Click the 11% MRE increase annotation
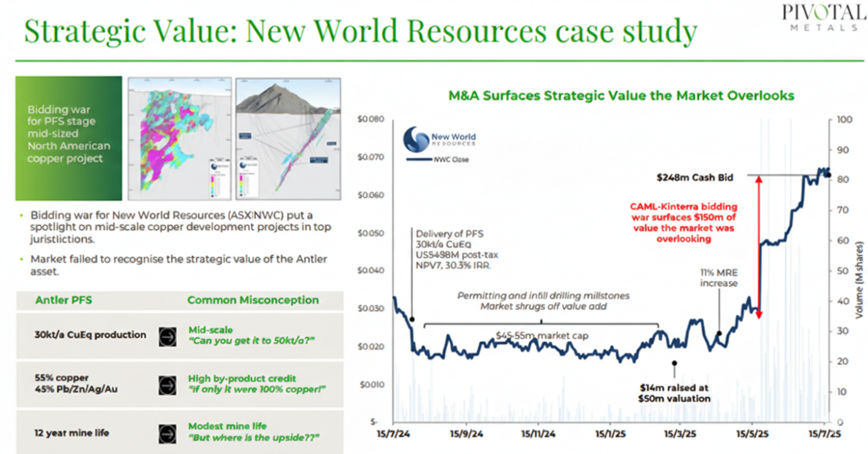 pos(718,278)
